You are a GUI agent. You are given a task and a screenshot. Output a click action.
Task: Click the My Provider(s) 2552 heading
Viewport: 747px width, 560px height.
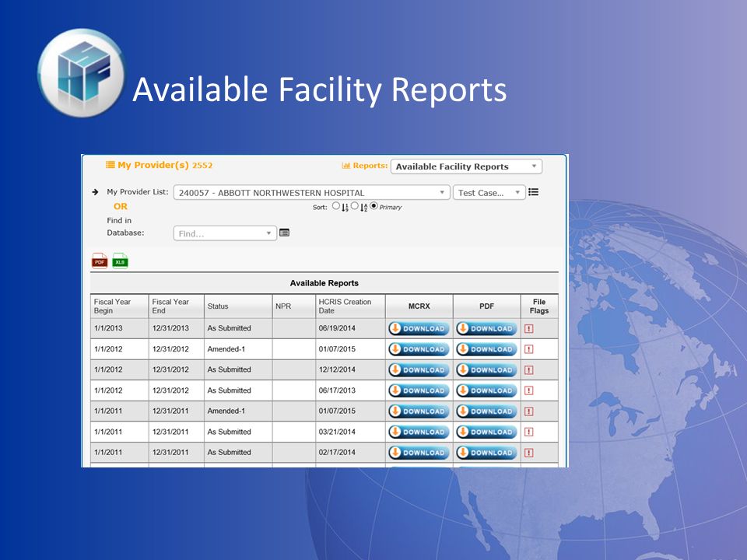tap(165, 165)
